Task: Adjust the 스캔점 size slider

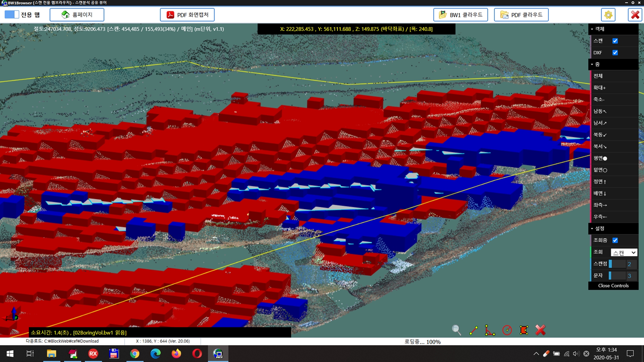Action: (x=617, y=264)
